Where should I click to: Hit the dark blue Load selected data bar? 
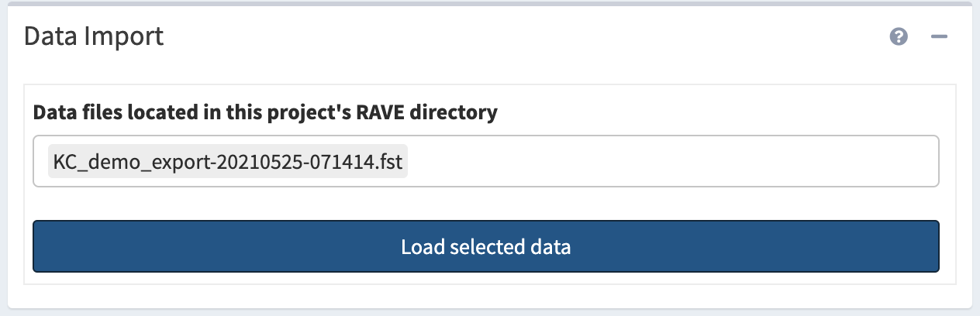(486, 246)
